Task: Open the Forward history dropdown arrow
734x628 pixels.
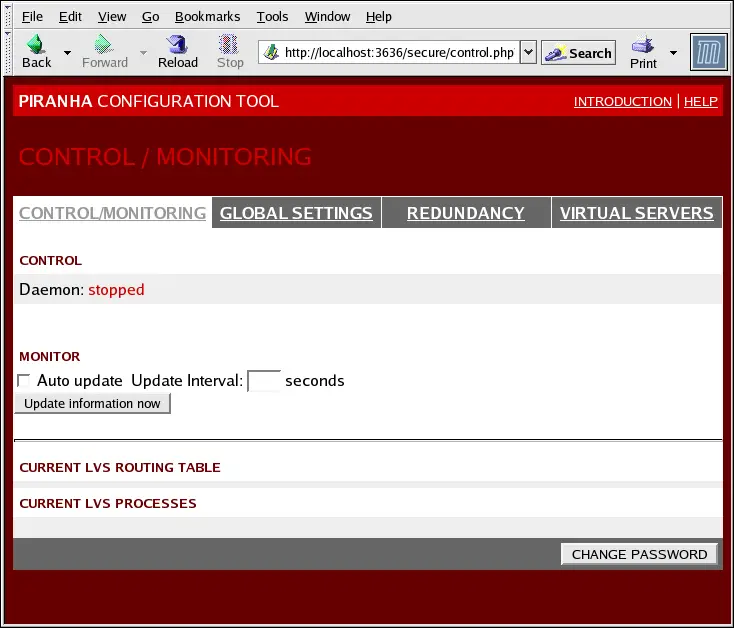Action: coord(143,52)
